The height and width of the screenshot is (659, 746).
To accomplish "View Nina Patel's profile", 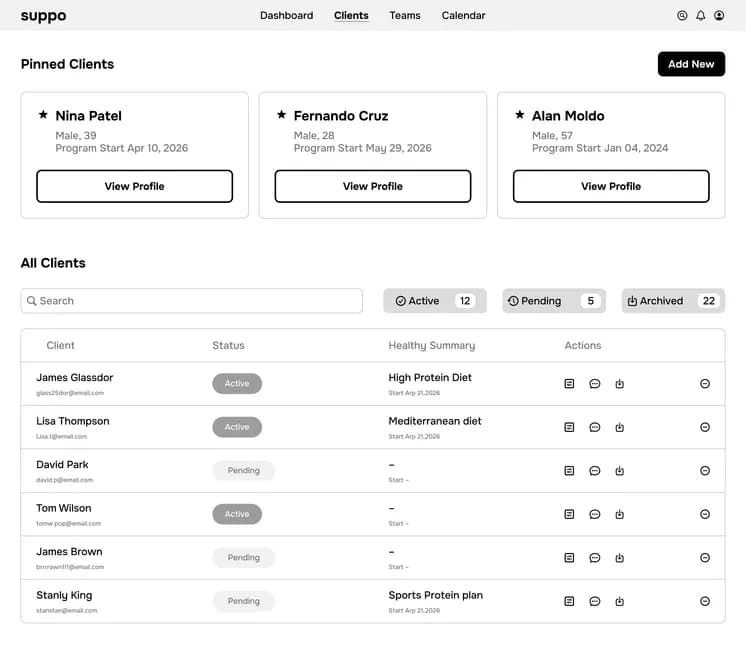I will click(x=135, y=186).
